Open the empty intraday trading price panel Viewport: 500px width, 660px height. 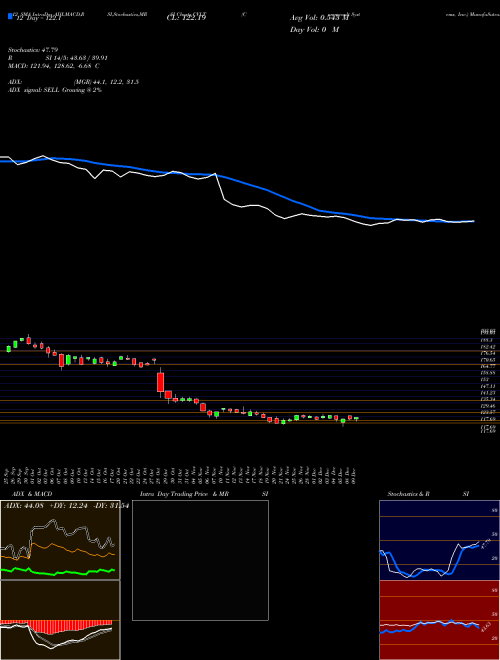[x=200, y=560]
